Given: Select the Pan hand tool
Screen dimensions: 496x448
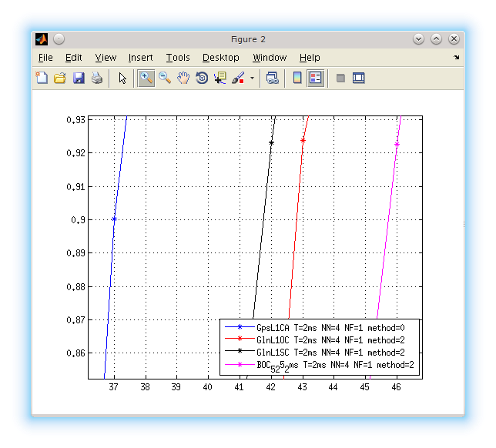Looking at the screenshot, I should (183, 78).
